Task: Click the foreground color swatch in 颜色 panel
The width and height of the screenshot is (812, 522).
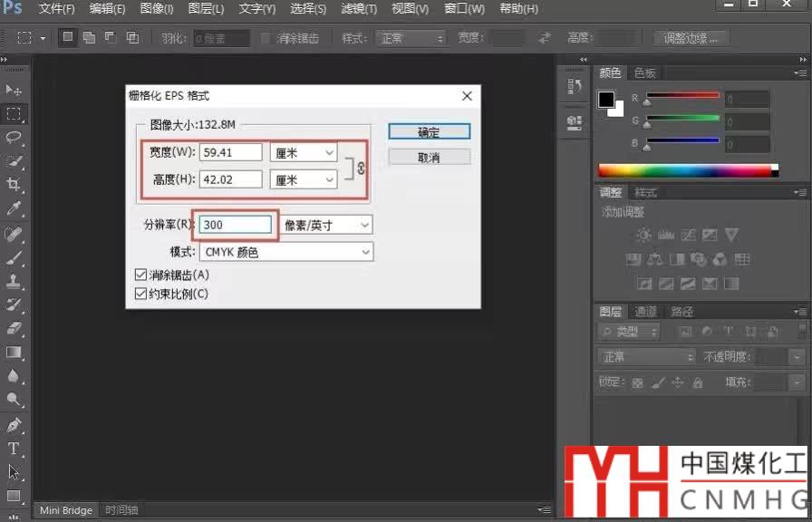Action: point(605,100)
